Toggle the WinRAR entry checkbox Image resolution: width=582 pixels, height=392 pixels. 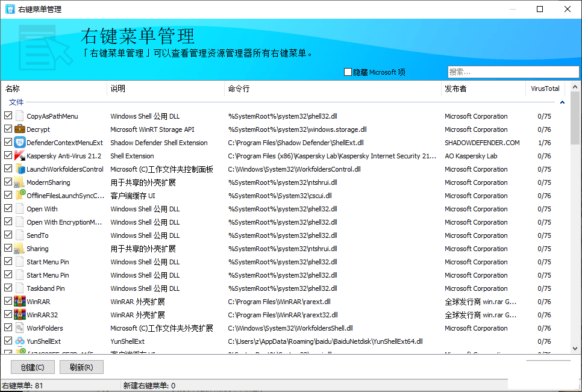(x=8, y=300)
